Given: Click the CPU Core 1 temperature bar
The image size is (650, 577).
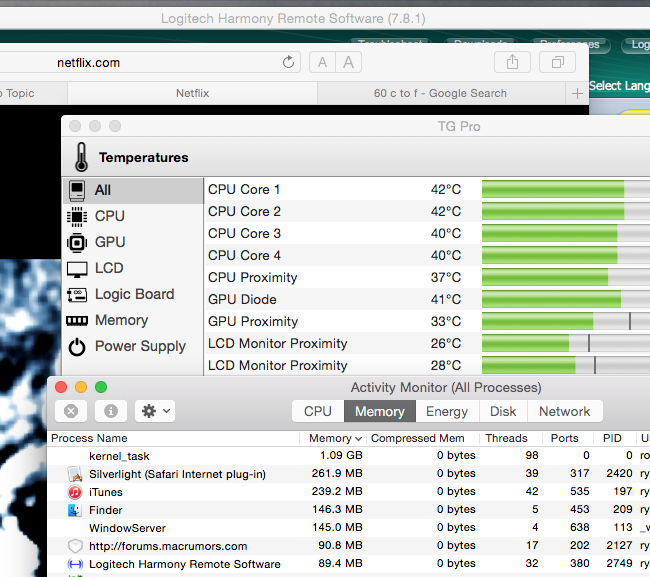Looking at the screenshot, I should pos(566,189).
